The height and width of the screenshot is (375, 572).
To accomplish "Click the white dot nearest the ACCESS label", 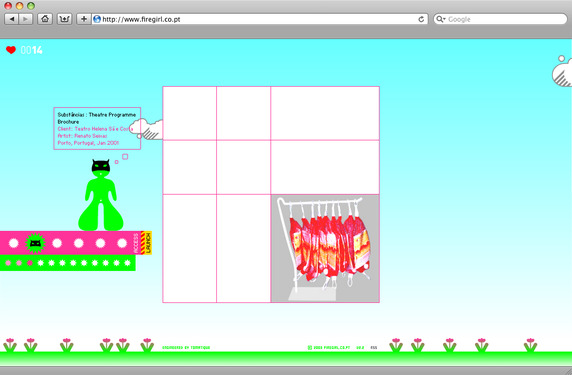I will [122, 243].
